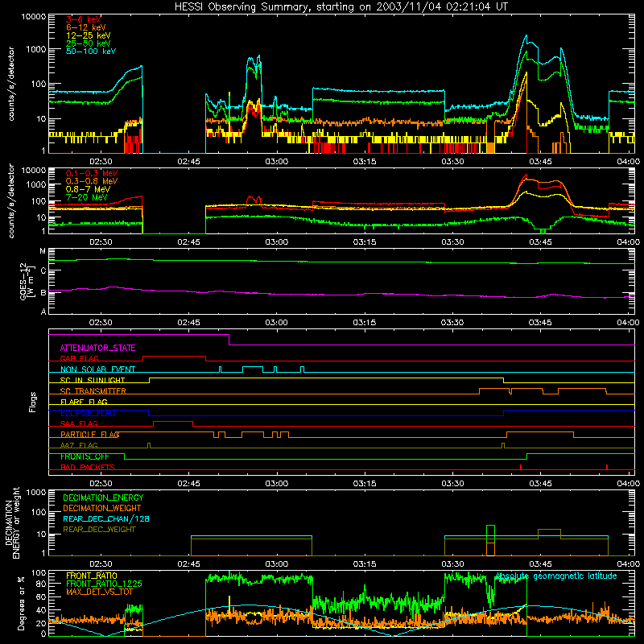Click the orange 0.3-0.8 MeV legend label
644x644 pixels.
click(92, 181)
